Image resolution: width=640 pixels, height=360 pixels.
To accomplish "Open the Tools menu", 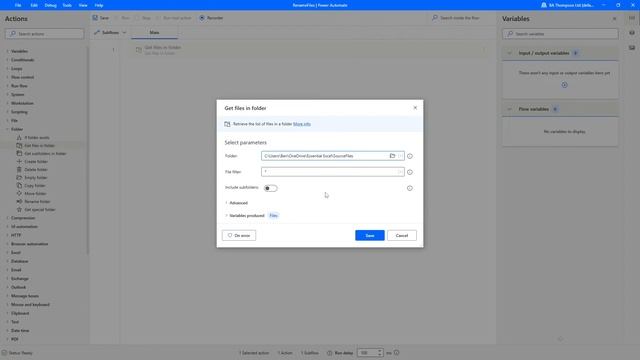I will 67,5.
